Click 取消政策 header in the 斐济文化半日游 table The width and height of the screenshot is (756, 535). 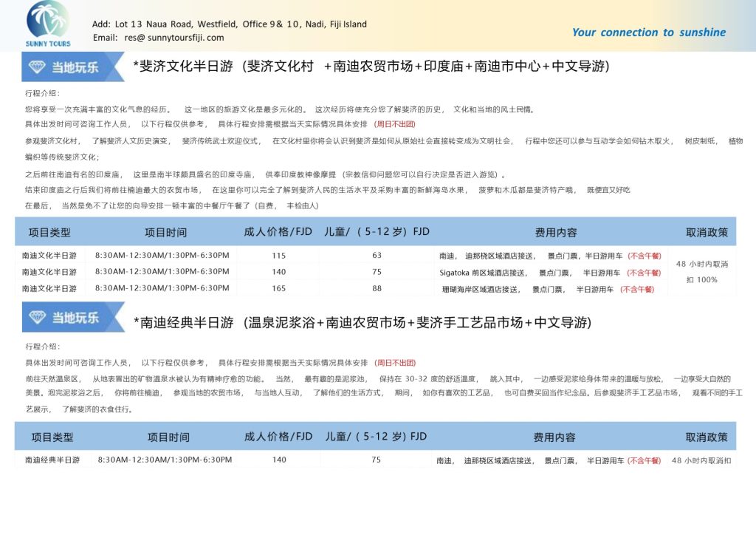point(707,233)
